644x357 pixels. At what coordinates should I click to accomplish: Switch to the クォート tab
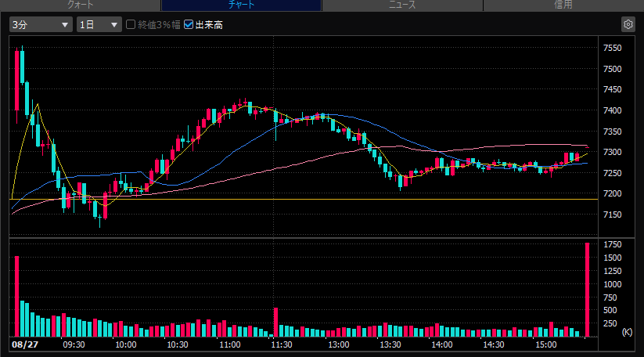coord(81,5)
